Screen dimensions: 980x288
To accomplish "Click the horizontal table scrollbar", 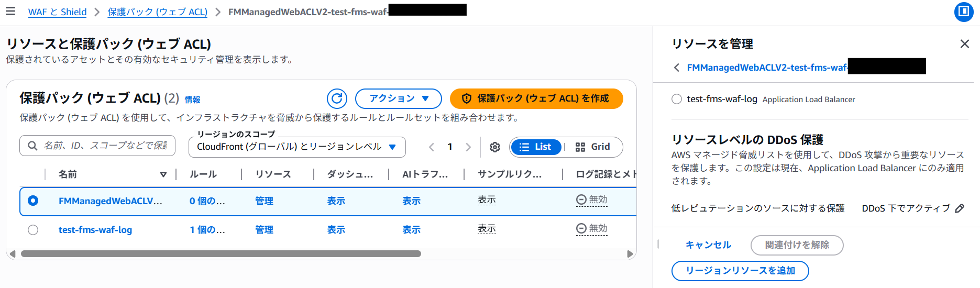I will pyautogui.click(x=221, y=254).
